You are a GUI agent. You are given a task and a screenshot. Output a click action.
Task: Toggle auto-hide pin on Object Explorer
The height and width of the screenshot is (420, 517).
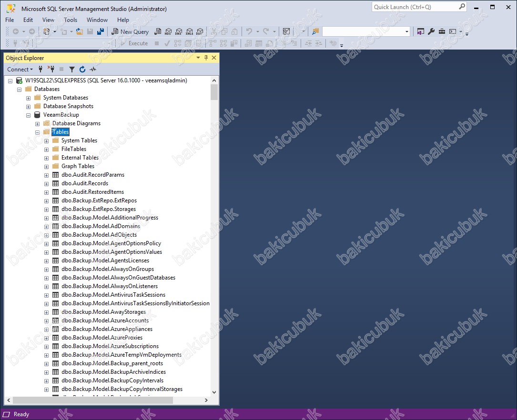pyautogui.click(x=206, y=58)
